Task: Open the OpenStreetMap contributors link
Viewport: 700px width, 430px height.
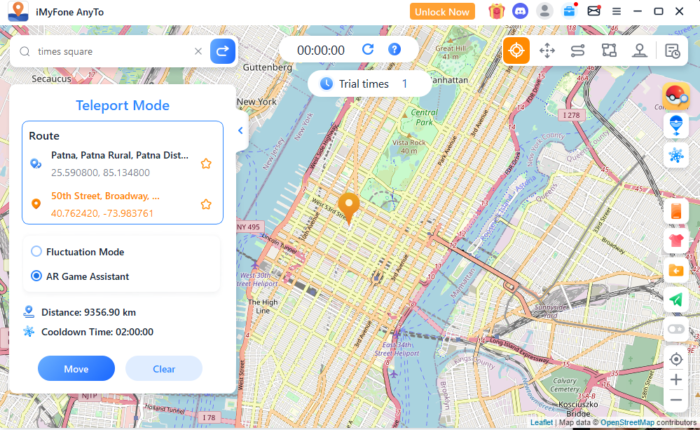Action: [x=627, y=422]
